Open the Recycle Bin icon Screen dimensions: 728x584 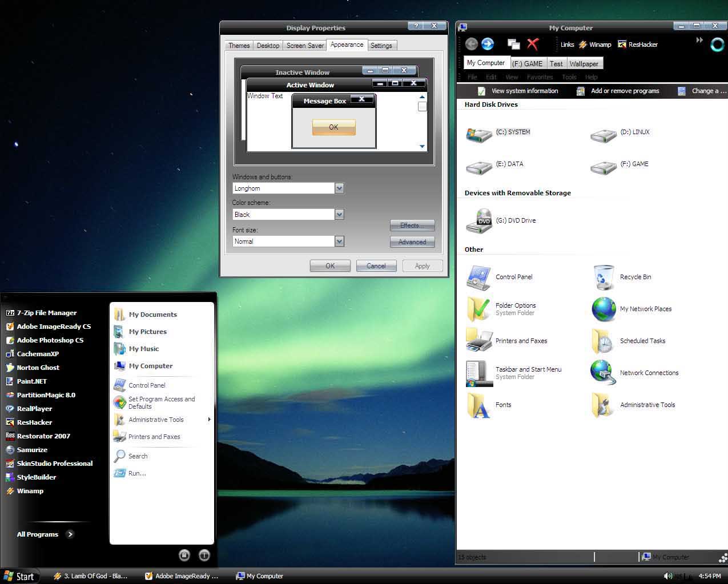[604, 277]
